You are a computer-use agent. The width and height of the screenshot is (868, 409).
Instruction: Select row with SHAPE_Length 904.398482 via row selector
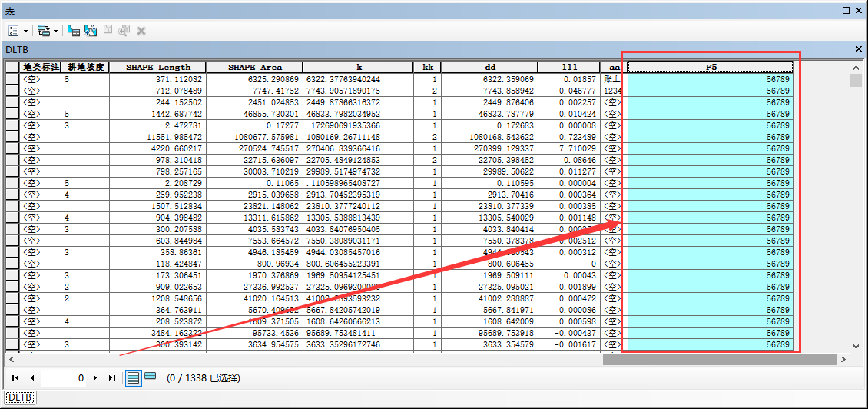[x=12, y=218]
